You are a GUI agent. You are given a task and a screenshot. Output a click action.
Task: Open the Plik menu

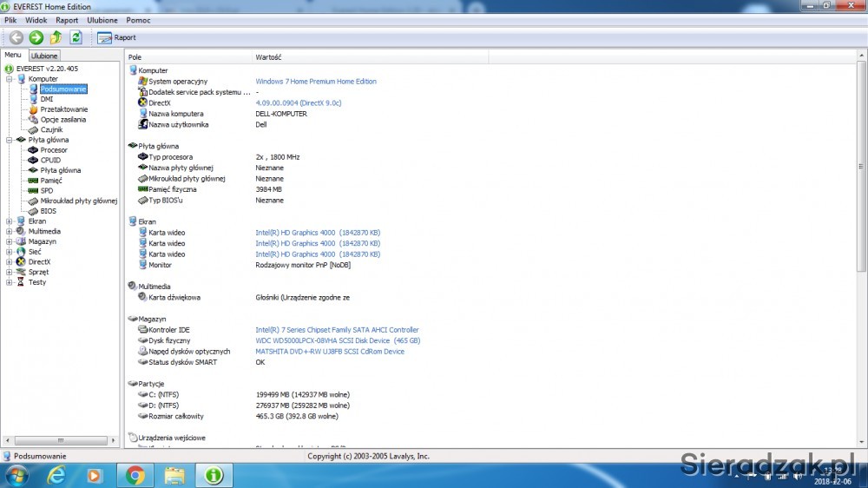(10, 20)
